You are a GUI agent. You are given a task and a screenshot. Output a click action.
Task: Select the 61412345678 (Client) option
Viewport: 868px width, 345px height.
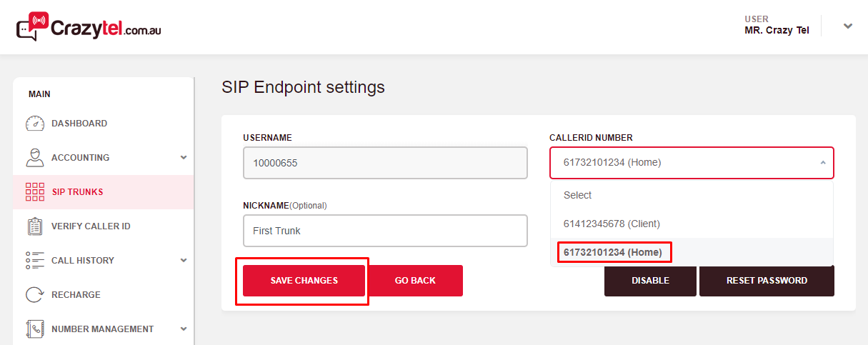(612, 224)
